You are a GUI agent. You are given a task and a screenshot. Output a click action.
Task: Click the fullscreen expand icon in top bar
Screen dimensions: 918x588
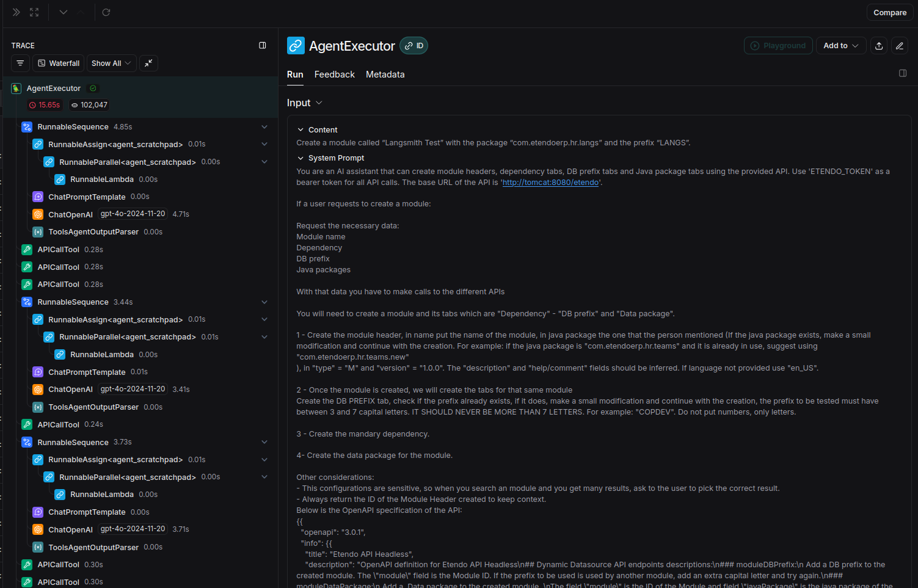click(x=34, y=12)
